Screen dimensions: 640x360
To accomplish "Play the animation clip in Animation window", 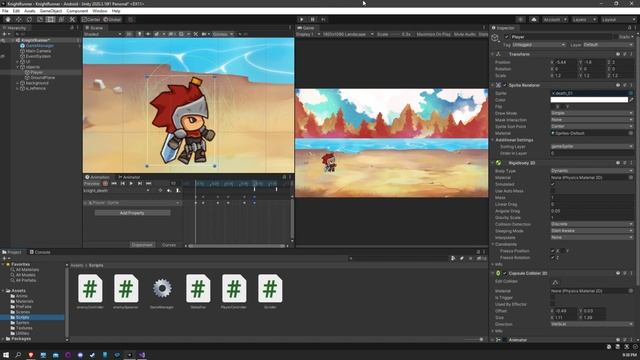I will click(x=131, y=184).
